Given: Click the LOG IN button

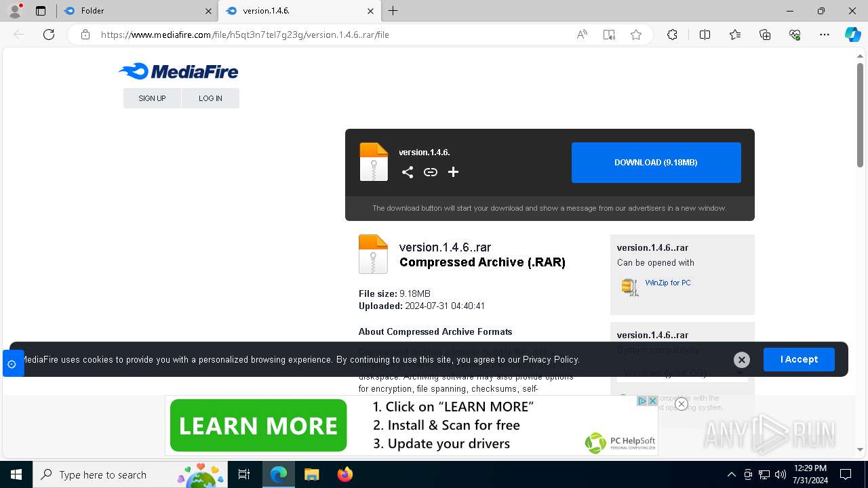Looking at the screenshot, I should coord(210,98).
